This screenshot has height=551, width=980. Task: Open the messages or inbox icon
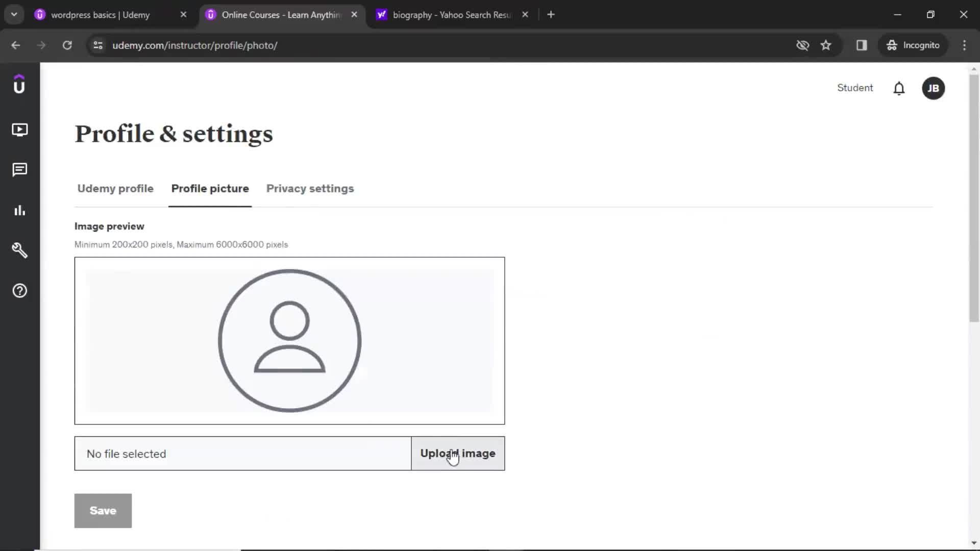19,169
